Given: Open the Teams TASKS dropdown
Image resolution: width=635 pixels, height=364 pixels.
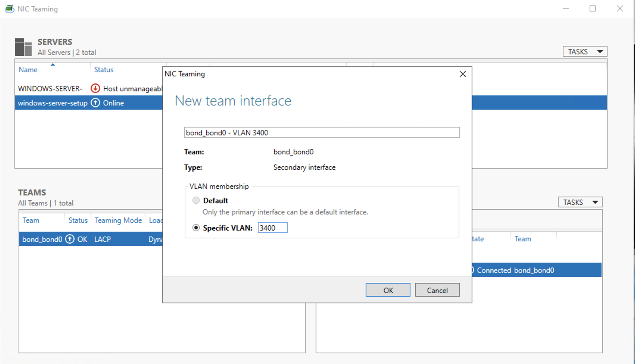Looking at the screenshot, I should click(580, 202).
